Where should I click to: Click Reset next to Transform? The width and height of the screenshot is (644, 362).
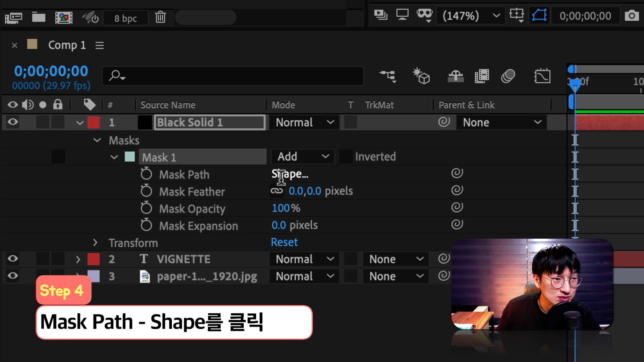click(x=284, y=242)
